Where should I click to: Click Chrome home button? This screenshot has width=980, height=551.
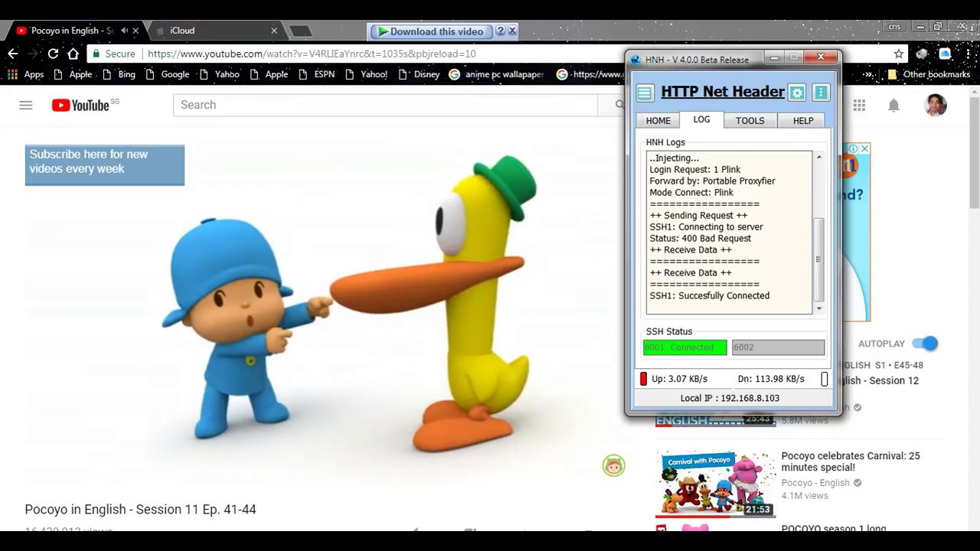73,54
